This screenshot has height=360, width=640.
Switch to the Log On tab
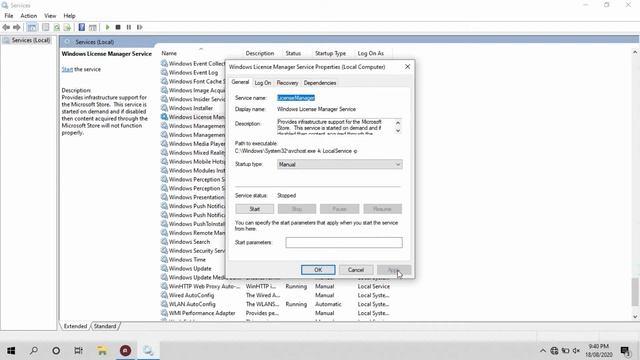point(262,83)
